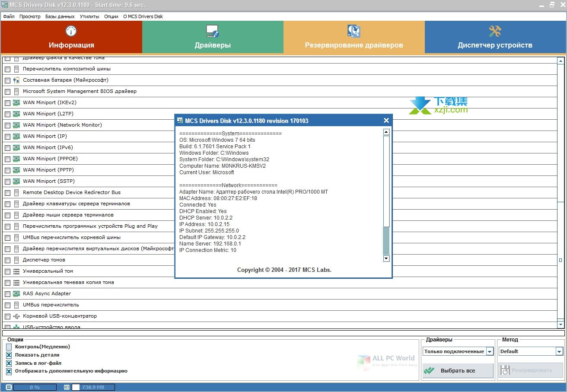This screenshot has height=392, width=567.
Task: Open the Метод dropdown Default
Action: 559,351
